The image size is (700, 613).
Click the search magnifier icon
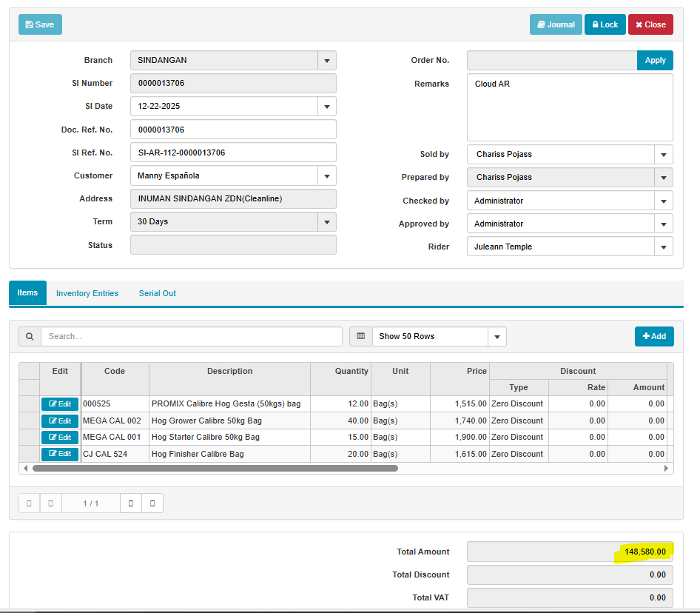(x=30, y=336)
